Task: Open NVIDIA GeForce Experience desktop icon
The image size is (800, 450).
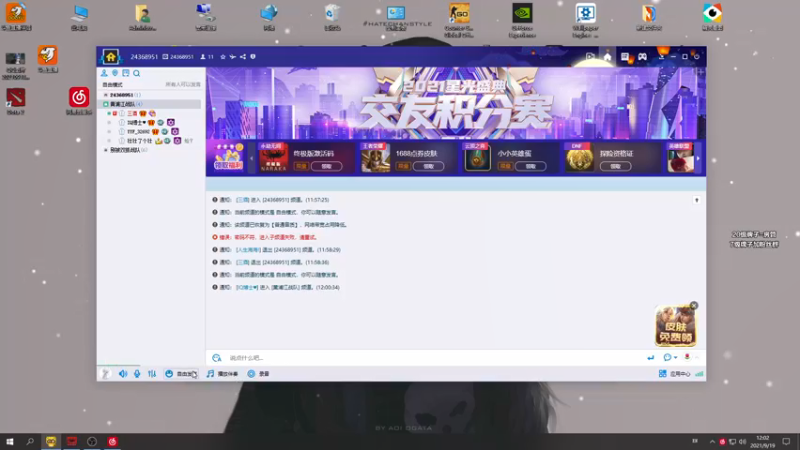Action: pos(522,19)
